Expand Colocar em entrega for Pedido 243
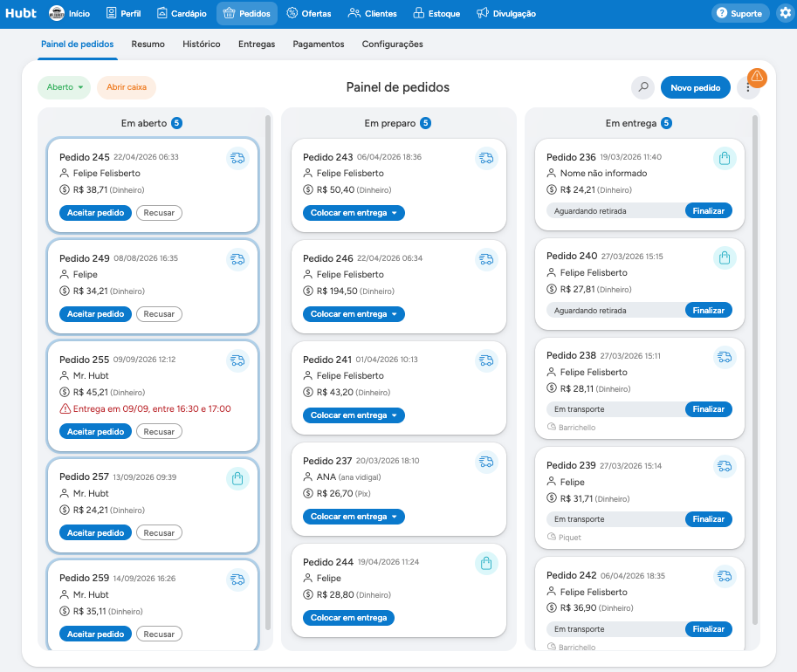This screenshot has height=672, width=797. tap(395, 213)
